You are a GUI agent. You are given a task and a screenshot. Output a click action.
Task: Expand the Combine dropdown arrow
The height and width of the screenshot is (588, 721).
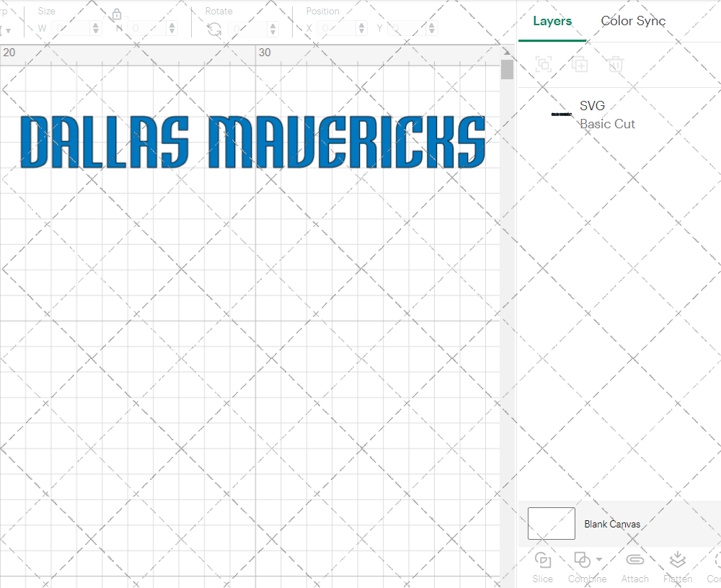click(x=599, y=559)
